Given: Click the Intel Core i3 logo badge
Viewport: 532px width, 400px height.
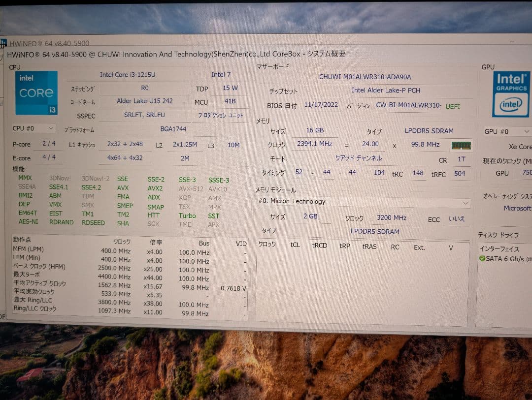Looking at the screenshot, I should (x=35, y=92).
